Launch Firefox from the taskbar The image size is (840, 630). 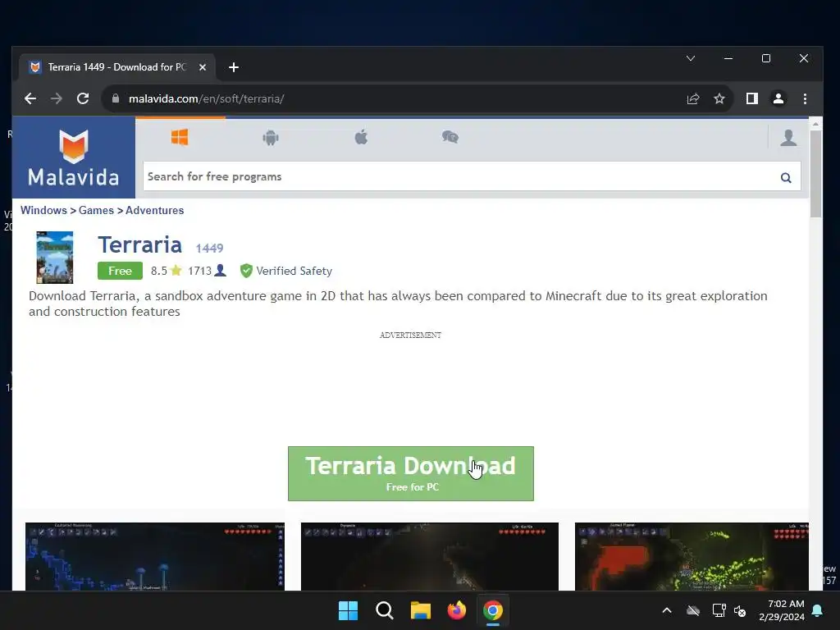[457, 610]
